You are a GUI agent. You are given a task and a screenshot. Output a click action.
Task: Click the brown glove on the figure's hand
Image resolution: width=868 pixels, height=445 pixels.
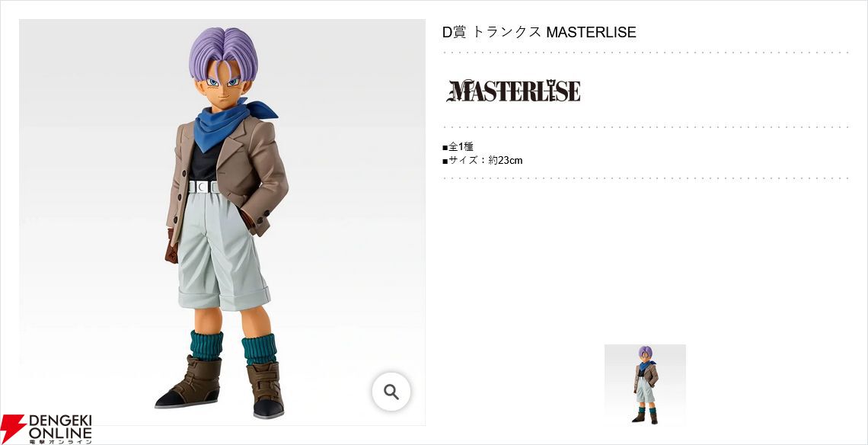171,247
